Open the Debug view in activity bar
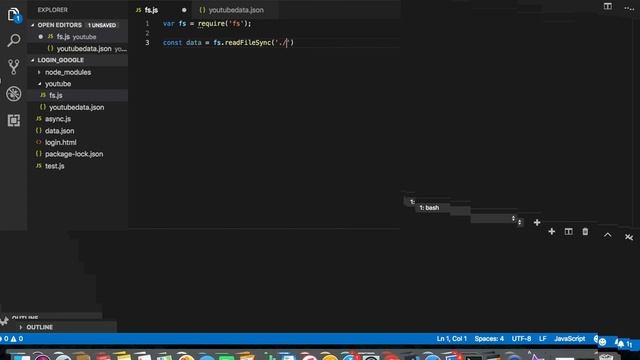The width and height of the screenshot is (640, 360). [13, 94]
